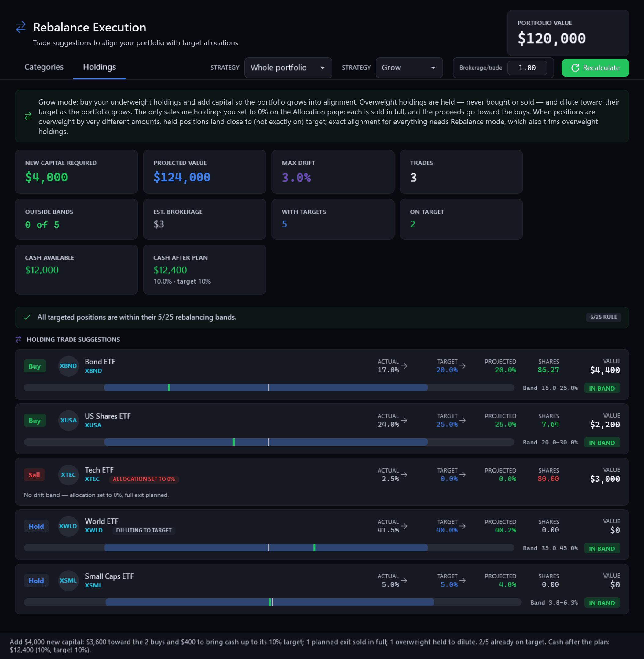Click the Buy badge for US Shares ETF

(x=35, y=421)
